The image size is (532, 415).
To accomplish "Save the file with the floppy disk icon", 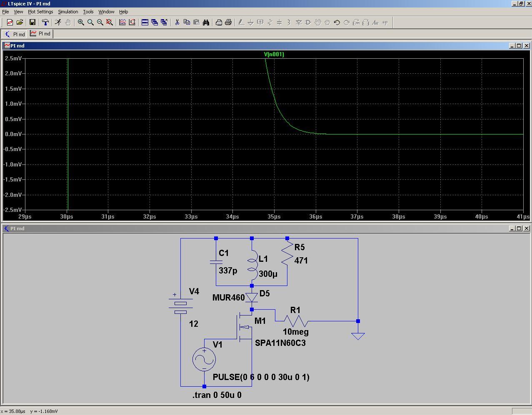I will click(x=32, y=22).
